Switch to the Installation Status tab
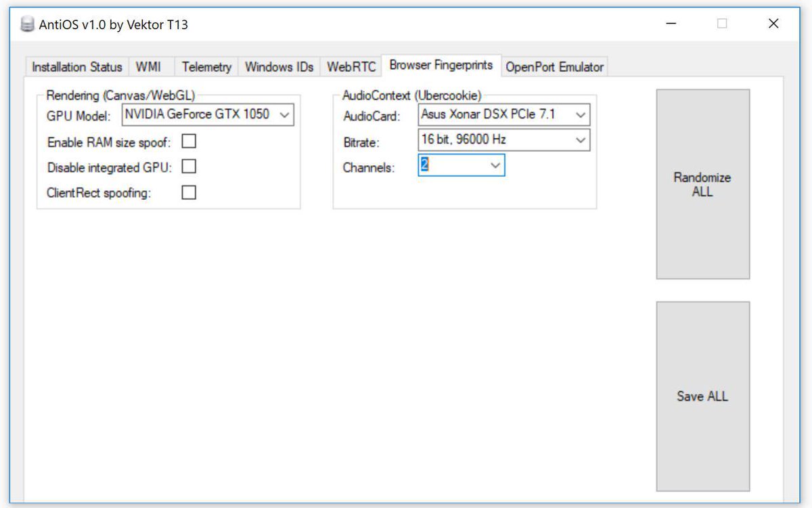Viewport: 812px width, 508px height. click(77, 67)
